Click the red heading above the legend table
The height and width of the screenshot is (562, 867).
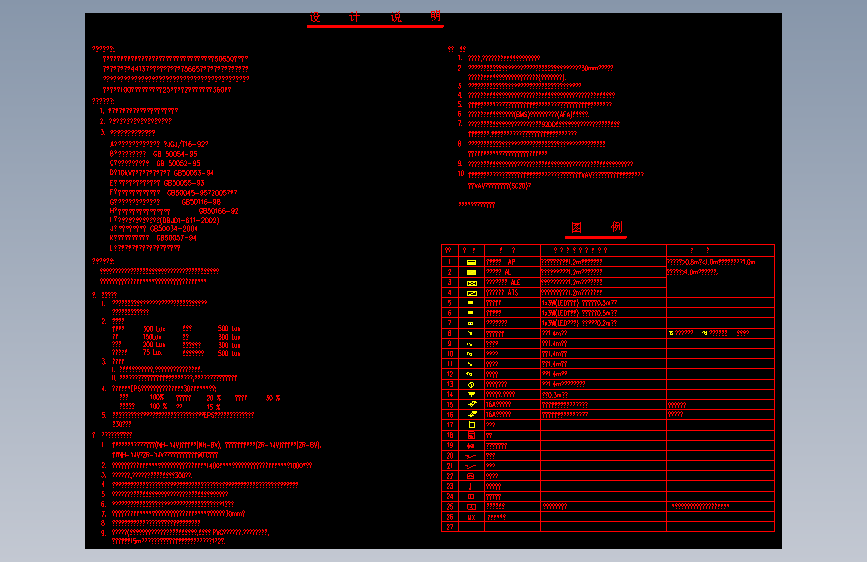598,227
